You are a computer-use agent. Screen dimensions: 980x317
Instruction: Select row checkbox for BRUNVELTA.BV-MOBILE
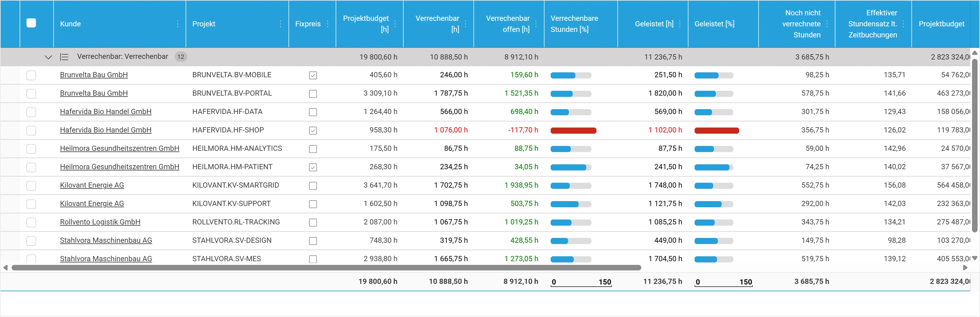(31, 75)
